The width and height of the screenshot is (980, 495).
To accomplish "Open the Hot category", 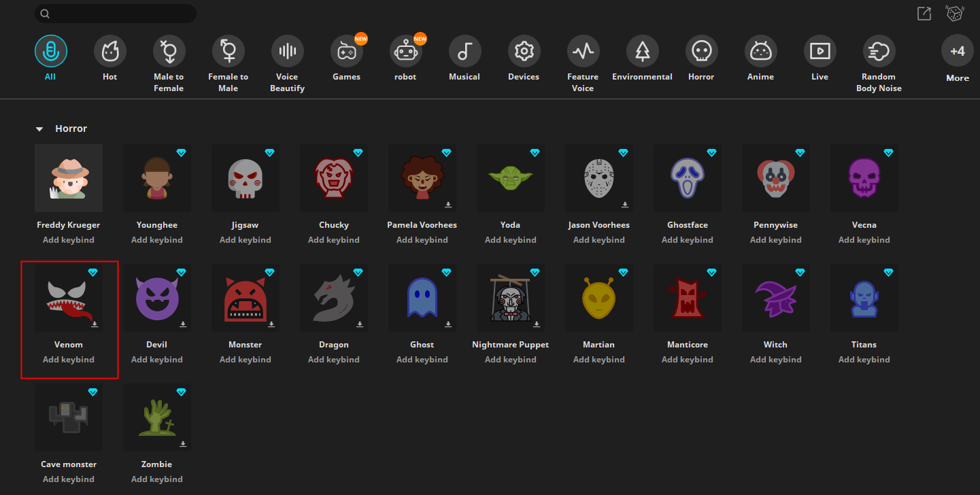I will 110,59.
